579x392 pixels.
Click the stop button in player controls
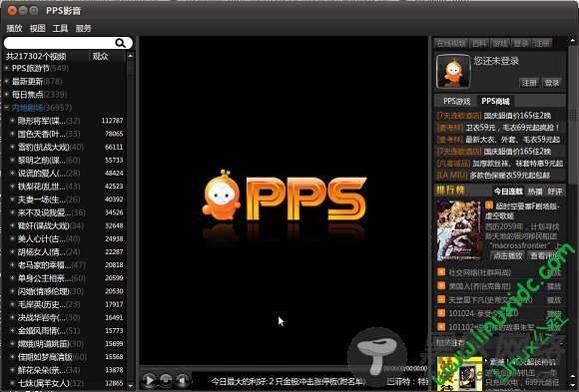[166, 379]
